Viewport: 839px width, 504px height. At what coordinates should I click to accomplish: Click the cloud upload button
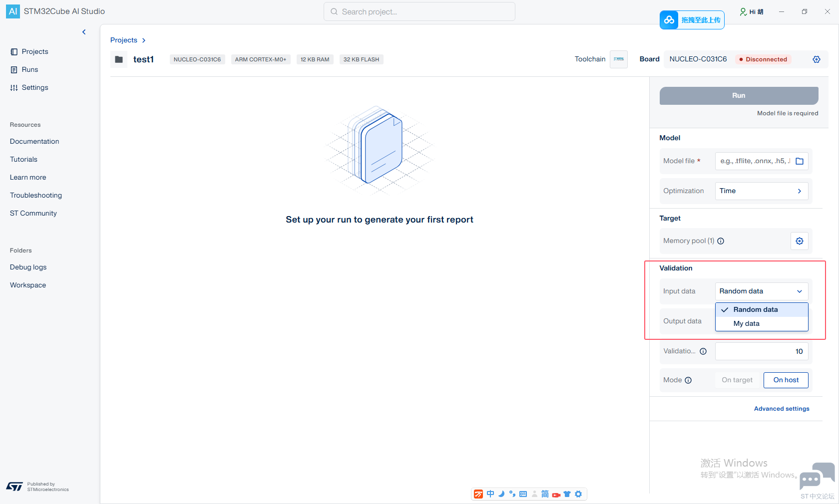(692, 20)
